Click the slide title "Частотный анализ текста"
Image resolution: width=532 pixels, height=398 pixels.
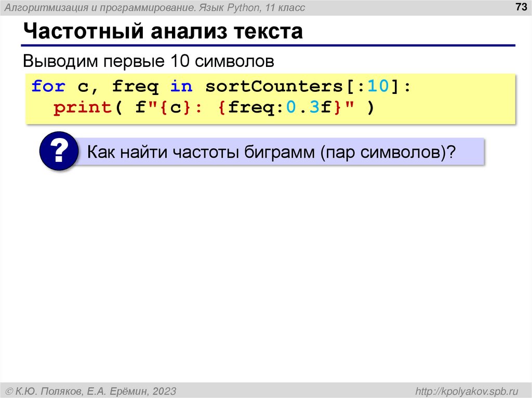pos(163,31)
